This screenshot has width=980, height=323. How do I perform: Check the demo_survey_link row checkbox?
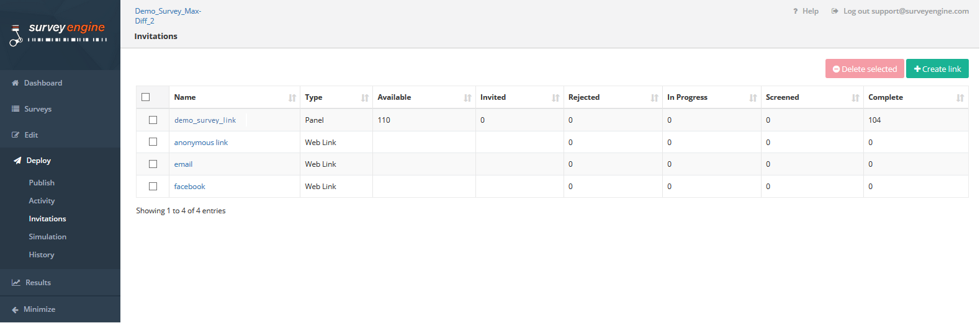click(153, 120)
